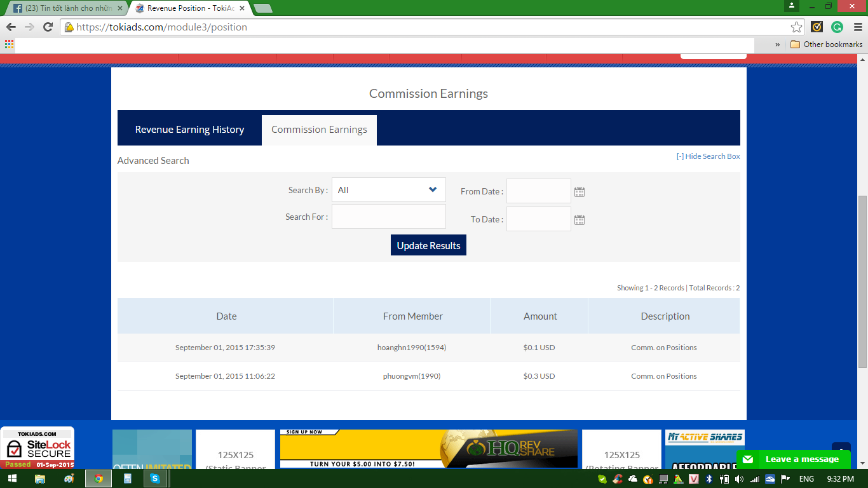The width and height of the screenshot is (868, 488).
Task: Bookmark this page with the star icon
Action: point(796,27)
